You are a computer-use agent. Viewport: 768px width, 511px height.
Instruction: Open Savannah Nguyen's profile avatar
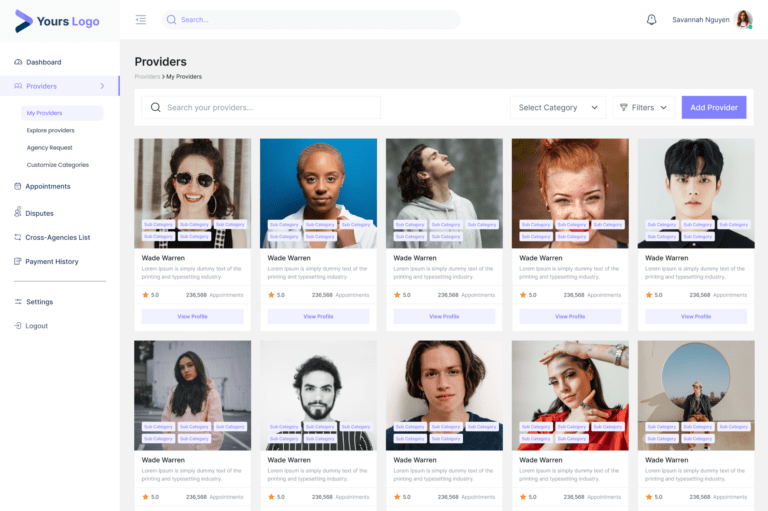click(x=743, y=20)
